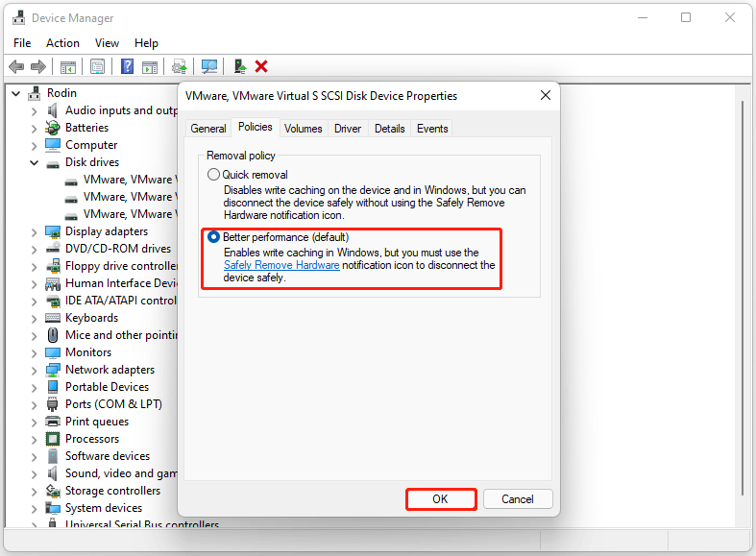The width and height of the screenshot is (756, 556).
Task: Click Cancel in the properties dialog
Action: pos(518,499)
